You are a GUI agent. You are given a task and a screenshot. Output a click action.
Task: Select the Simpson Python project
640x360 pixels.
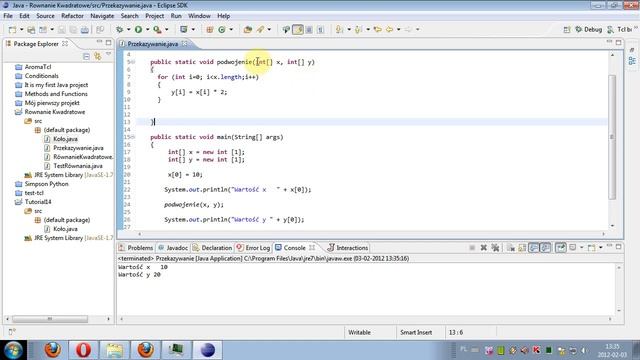[x=42, y=184]
